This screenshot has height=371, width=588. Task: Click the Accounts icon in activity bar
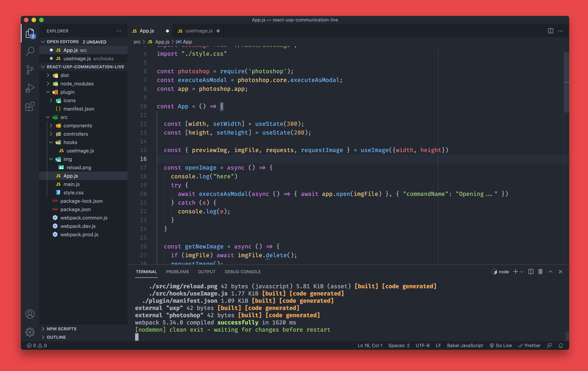pos(30,314)
